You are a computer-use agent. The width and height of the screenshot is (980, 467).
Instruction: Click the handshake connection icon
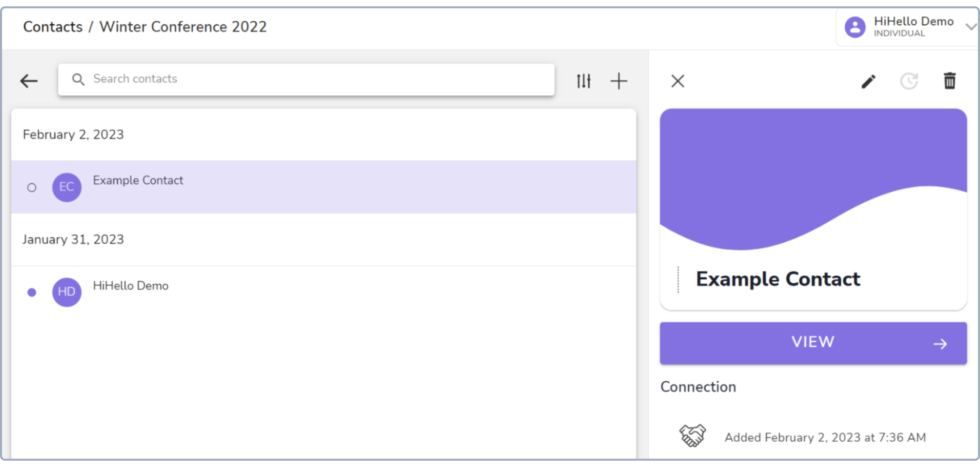point(692,435)
